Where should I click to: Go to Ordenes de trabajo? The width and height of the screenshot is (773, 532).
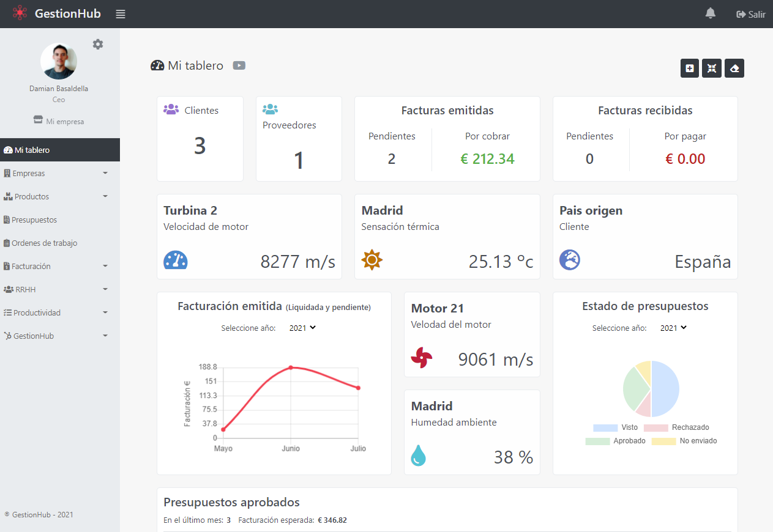coord(44,243)
